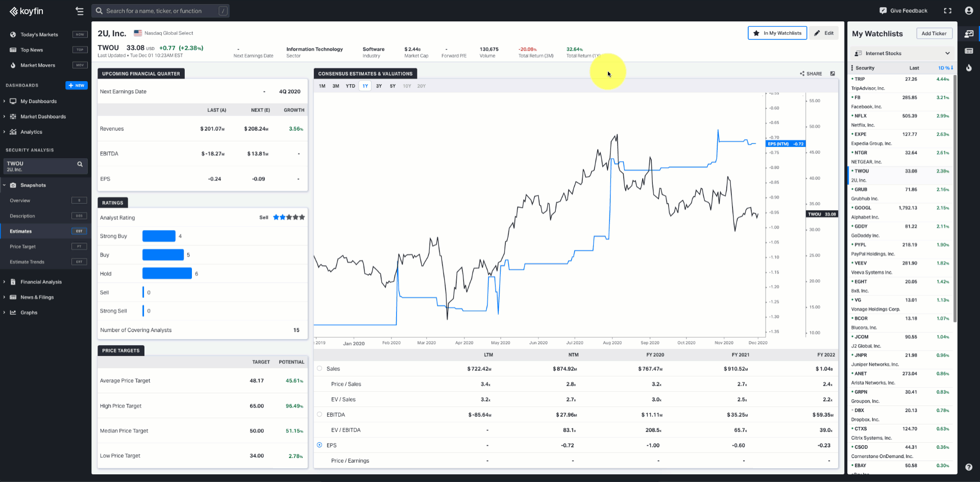Open chart in expanded view icon
Image resolution: width=980 pixels, height=482 pixels.
(832, 73)
